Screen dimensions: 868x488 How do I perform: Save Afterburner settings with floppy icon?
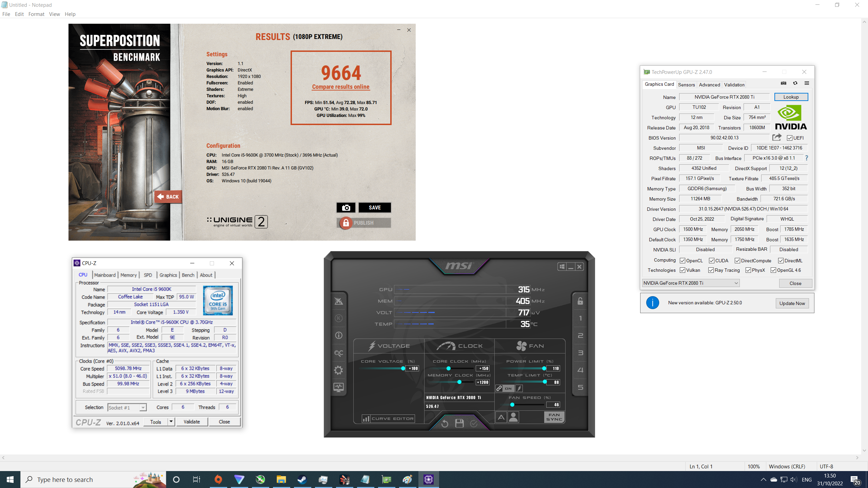click(x=459, y=423)
